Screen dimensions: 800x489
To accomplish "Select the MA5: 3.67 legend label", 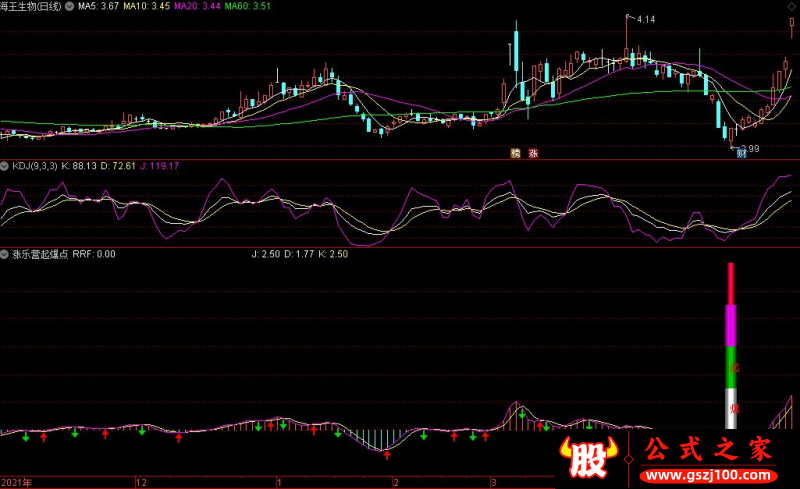I will (98, 6).
